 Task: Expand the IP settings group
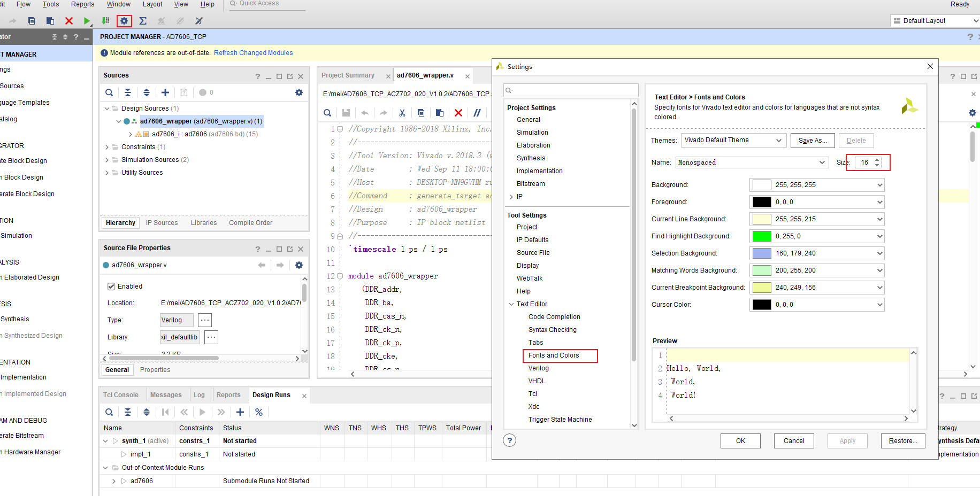tap(511, 197)
